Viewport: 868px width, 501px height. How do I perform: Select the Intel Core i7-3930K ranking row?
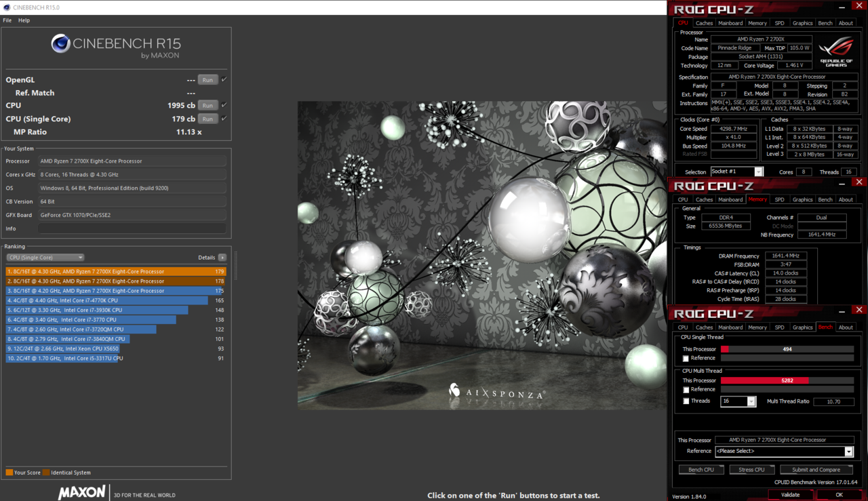116,310
